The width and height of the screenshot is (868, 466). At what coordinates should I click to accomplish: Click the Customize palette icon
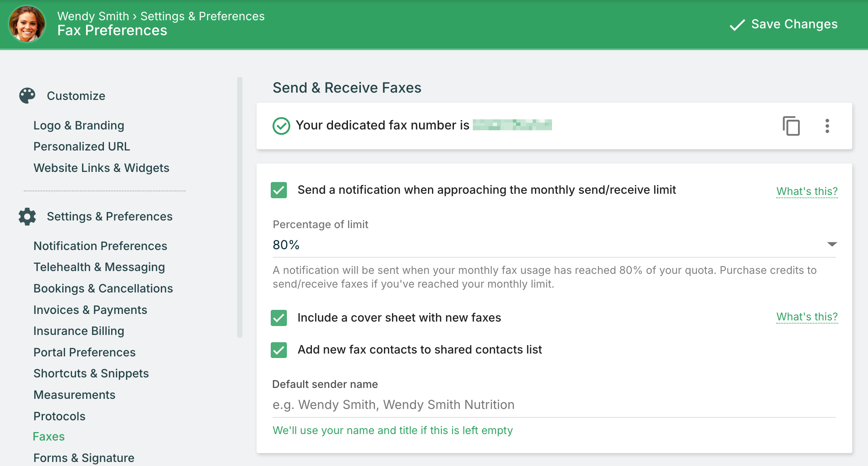pyautogui.click(x=27, y=96)
